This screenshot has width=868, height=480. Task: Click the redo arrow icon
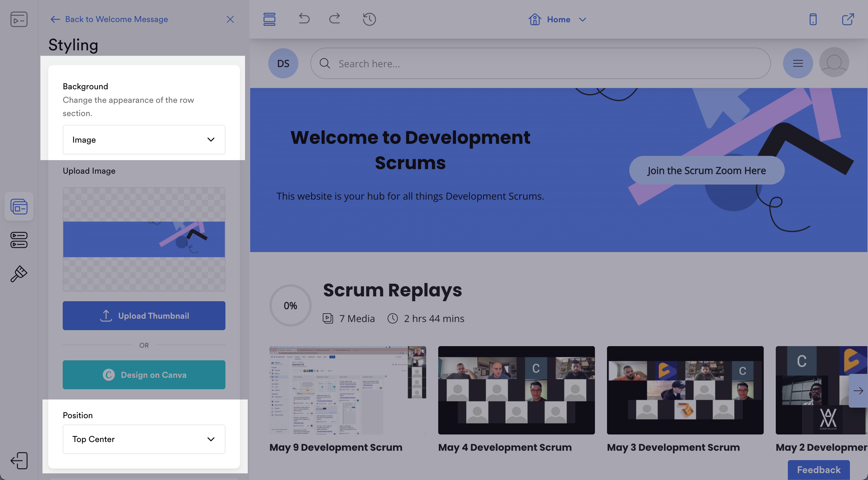click(334, 19)
